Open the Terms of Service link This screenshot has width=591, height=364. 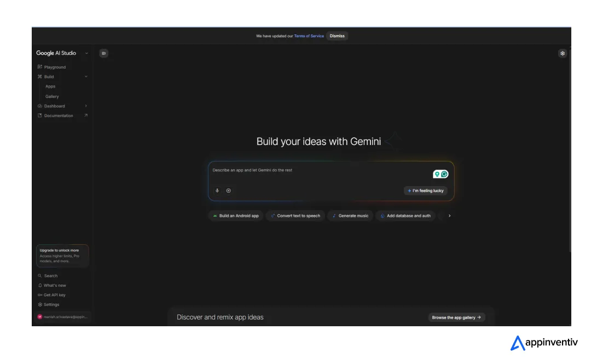click(x=309, y=36)
